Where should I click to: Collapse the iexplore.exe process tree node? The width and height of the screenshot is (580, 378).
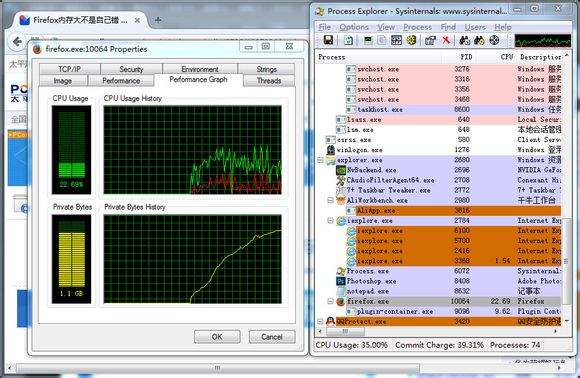coord(330,221)
